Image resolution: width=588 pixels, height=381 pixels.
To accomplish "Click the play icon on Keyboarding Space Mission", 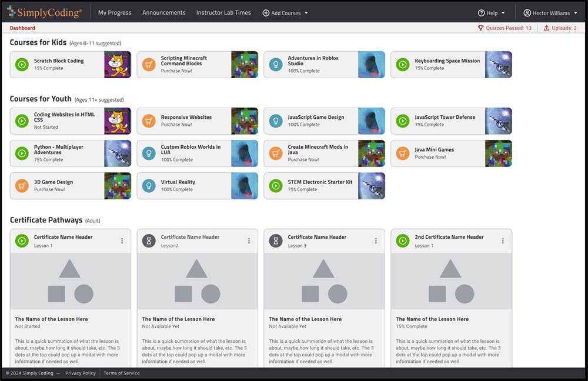I will click(x=403, y=65).
